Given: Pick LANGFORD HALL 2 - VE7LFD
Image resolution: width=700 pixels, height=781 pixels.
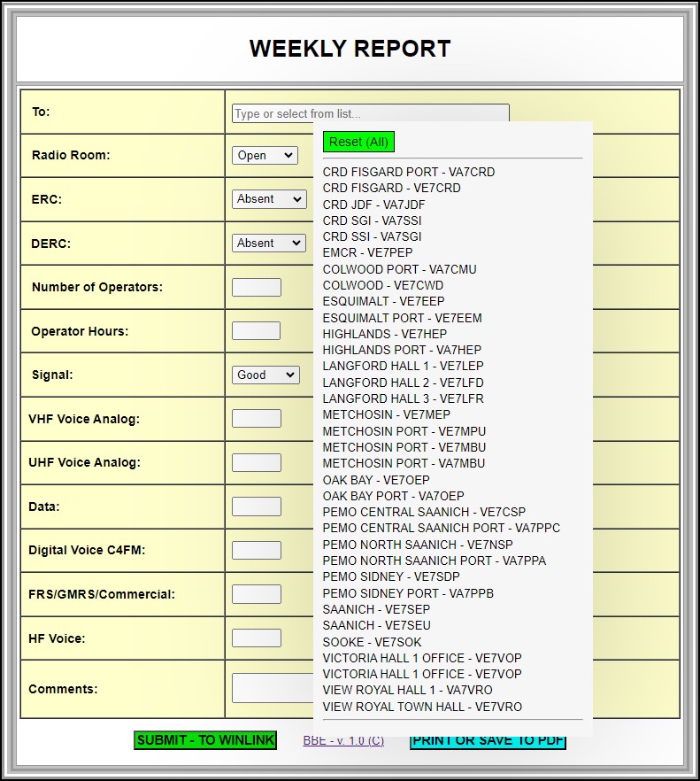Looking at the screenshot, I should pyautogui.click(x=403, y=383).
